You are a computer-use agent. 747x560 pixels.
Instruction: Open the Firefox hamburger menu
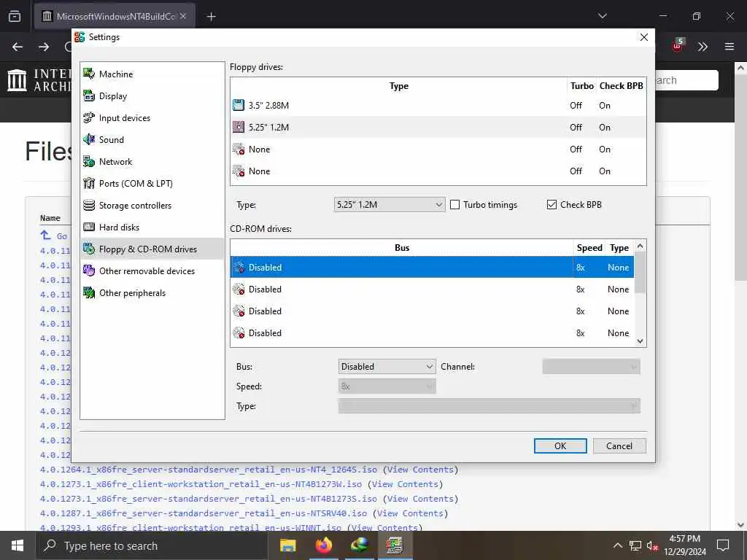(729, 47)
